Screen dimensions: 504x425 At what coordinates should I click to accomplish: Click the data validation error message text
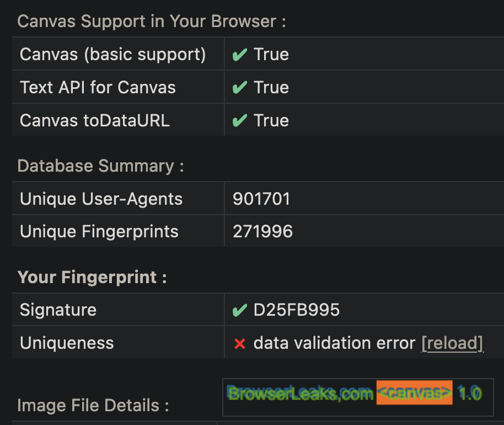pos(334,343)
